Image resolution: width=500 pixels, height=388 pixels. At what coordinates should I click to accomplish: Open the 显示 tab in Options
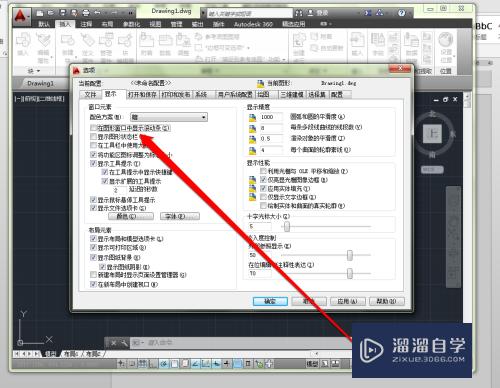click(111, 94)
